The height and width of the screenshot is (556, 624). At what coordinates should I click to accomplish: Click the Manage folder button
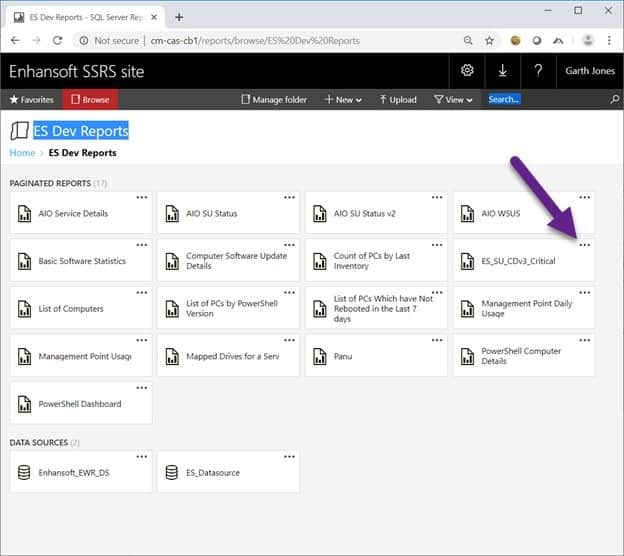pyautogui.click(x=276, y=100)
